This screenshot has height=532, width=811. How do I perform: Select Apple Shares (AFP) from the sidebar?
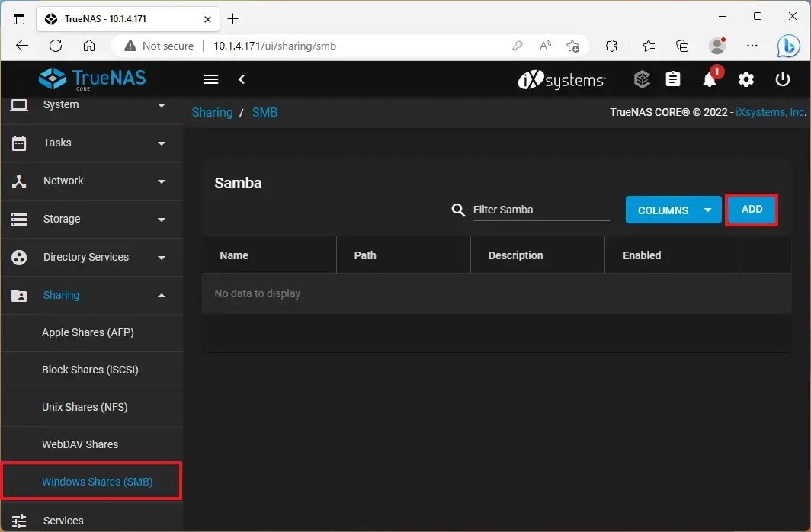tap(88, 332)
